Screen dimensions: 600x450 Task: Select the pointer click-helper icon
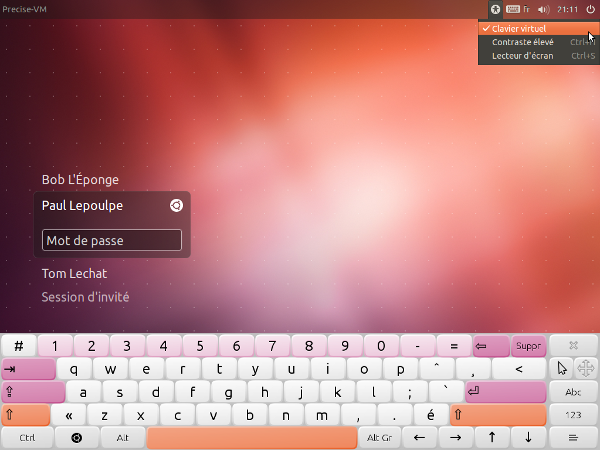(x=562, y=368)
